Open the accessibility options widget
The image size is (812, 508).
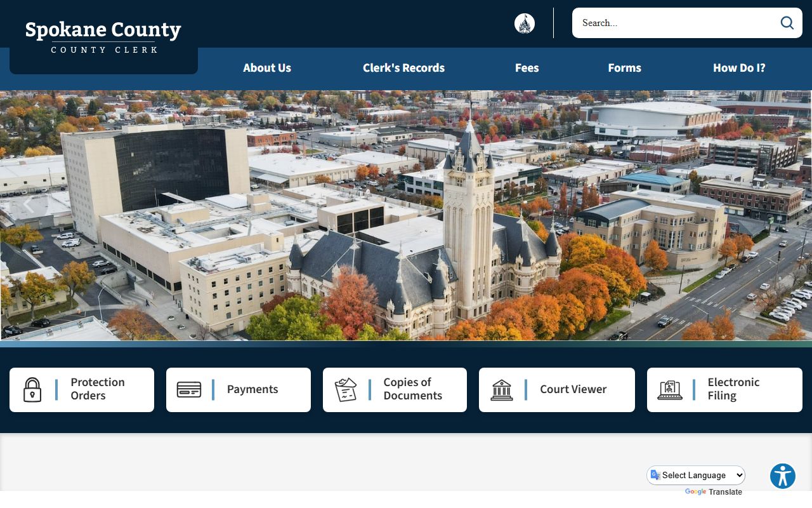tap(782, 476)
